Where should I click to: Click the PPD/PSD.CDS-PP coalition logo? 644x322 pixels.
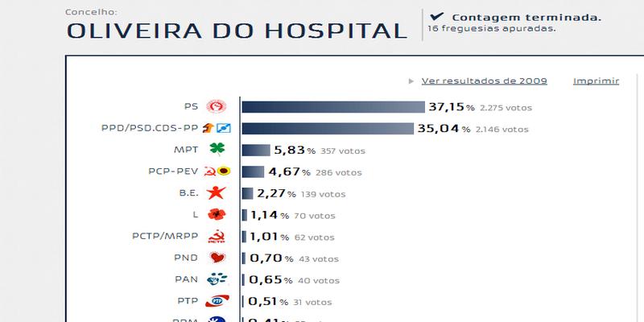tap(217, 128)
